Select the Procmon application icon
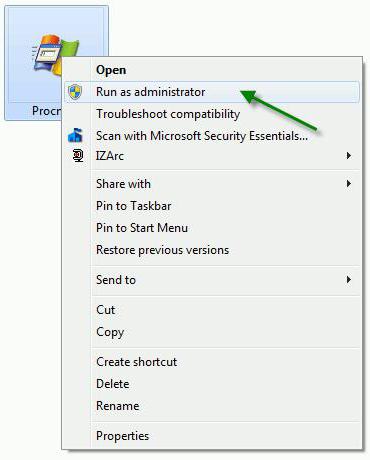 pos(55,55)
